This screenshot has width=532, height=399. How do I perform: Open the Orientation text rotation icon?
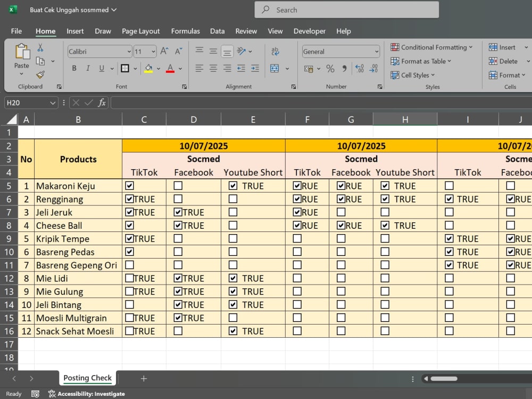pyautogui.click(x=241, y=51)
